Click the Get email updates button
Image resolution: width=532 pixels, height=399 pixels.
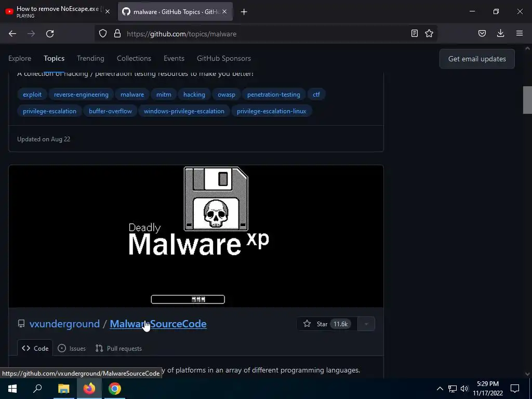(477, 59)
